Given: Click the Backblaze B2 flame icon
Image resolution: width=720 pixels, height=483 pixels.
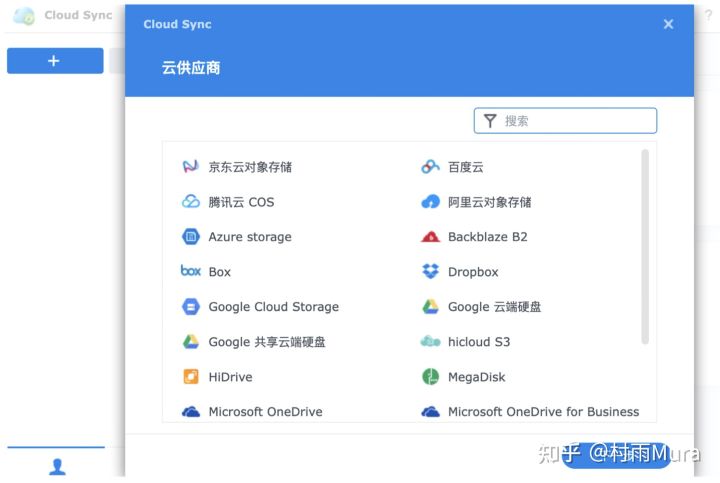Looking at the screenshot, I should coord(430,237).
